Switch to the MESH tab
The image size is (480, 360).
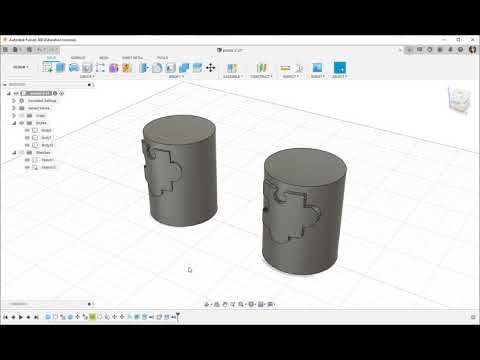click(104, 58)
